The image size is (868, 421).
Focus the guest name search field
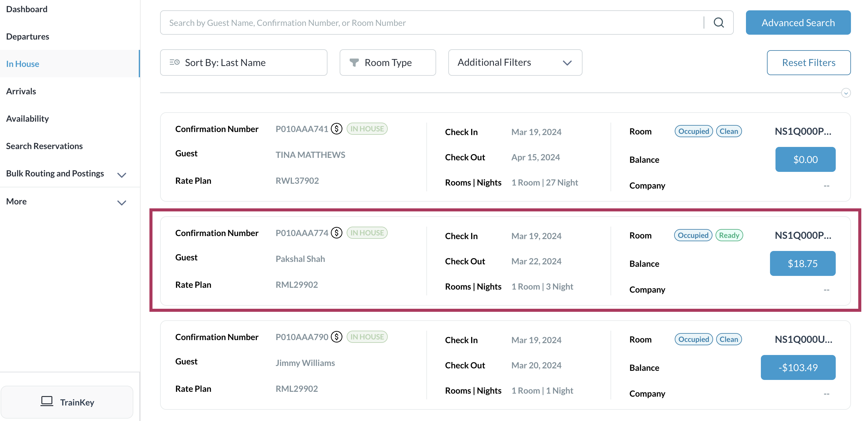tap(431, 23)
